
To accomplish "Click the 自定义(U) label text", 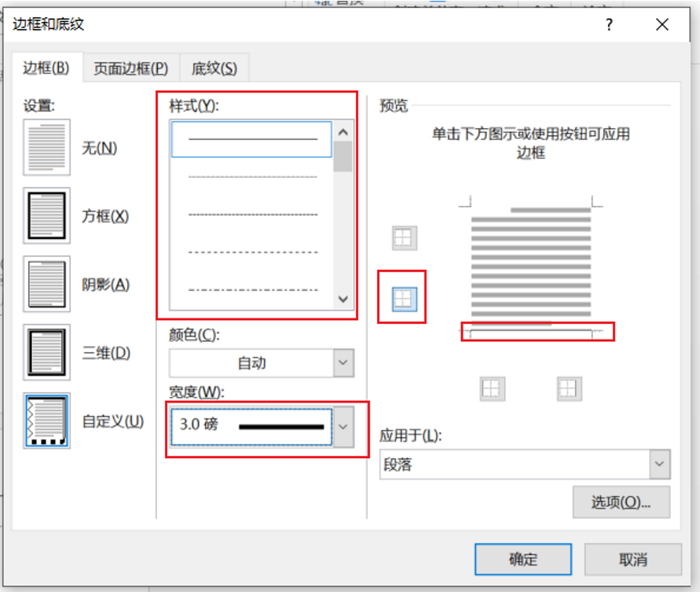I will [113, 421].
